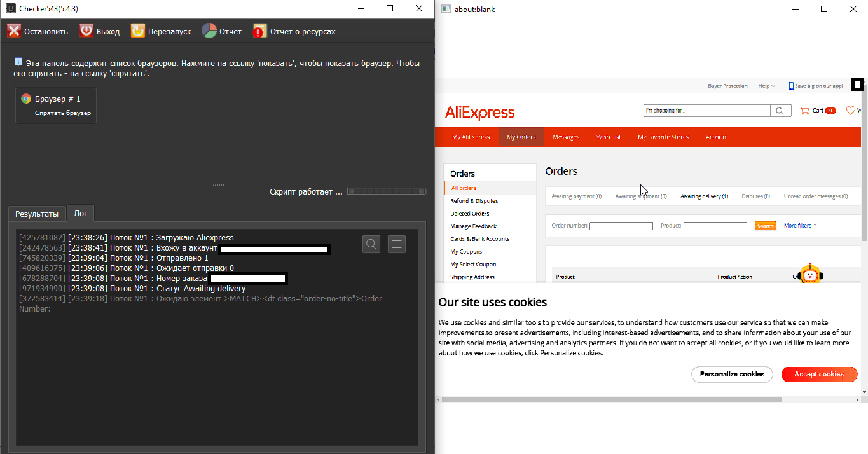
Task: Click the Перезапуск restart icon
Action: pos(138,31)
